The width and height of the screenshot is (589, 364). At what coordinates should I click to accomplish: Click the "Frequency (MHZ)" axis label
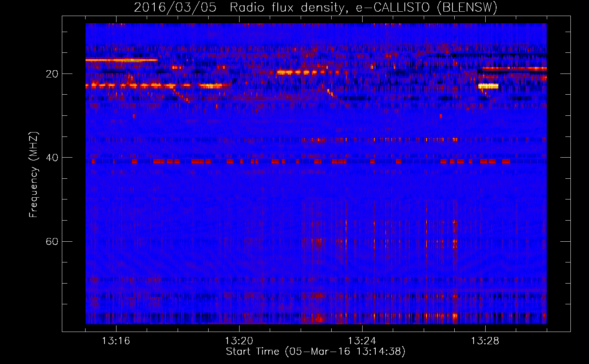(x=33, y=175)
